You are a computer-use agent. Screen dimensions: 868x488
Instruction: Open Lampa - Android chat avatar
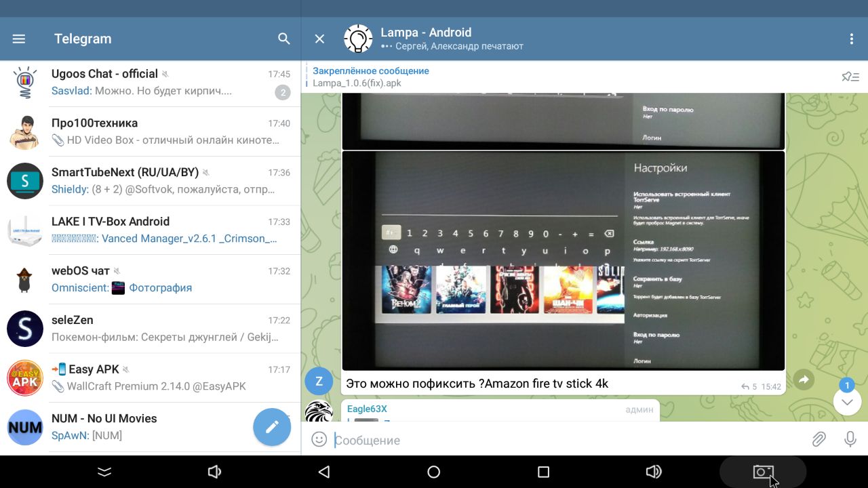pyautogui.click(x=358, y=39)
